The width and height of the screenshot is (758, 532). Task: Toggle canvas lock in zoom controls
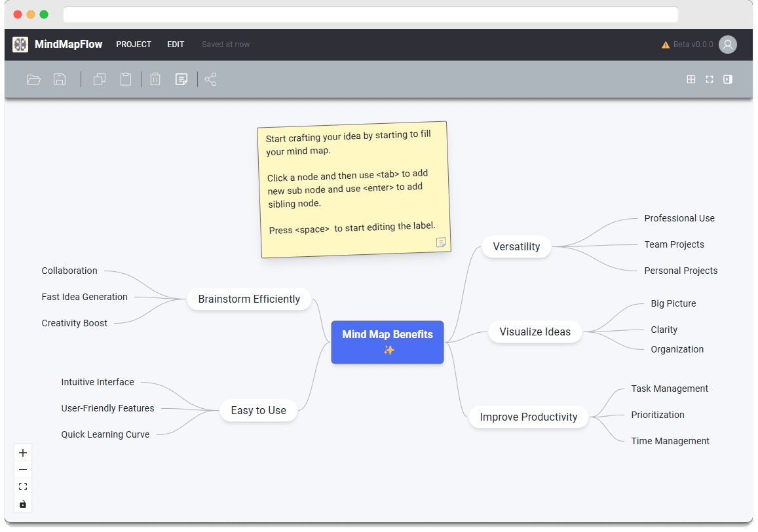click(22, 504)
